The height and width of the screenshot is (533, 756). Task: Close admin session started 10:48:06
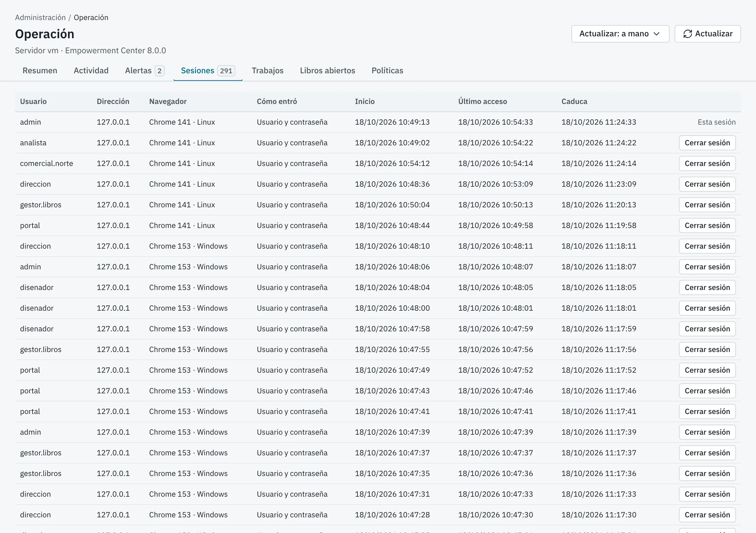pyautogui.click(x=707, y=267)
